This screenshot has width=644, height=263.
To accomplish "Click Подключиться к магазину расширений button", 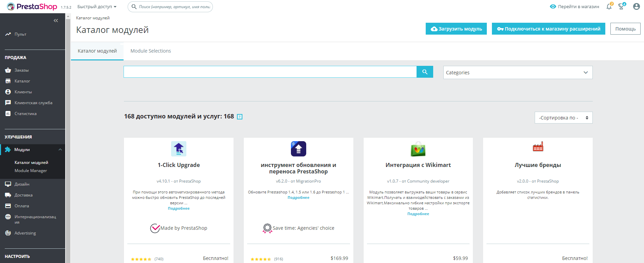I will point(549,29).
